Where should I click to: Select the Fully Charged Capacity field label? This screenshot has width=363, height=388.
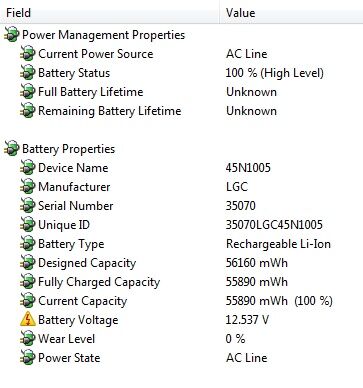pos(99,282)
